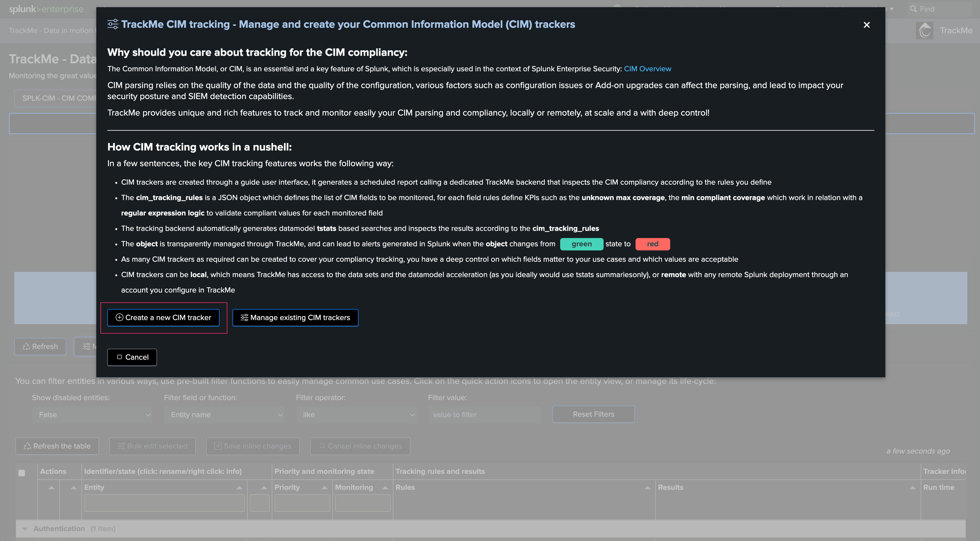Click sort arrow beside the Entity filter column
The height and width of the screenshot is (541, 980).
264,487
